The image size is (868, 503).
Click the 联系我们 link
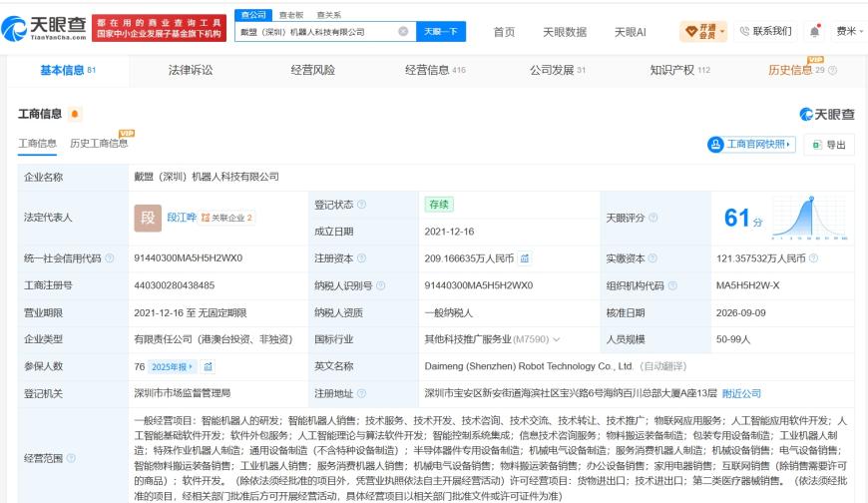(772, 32)
